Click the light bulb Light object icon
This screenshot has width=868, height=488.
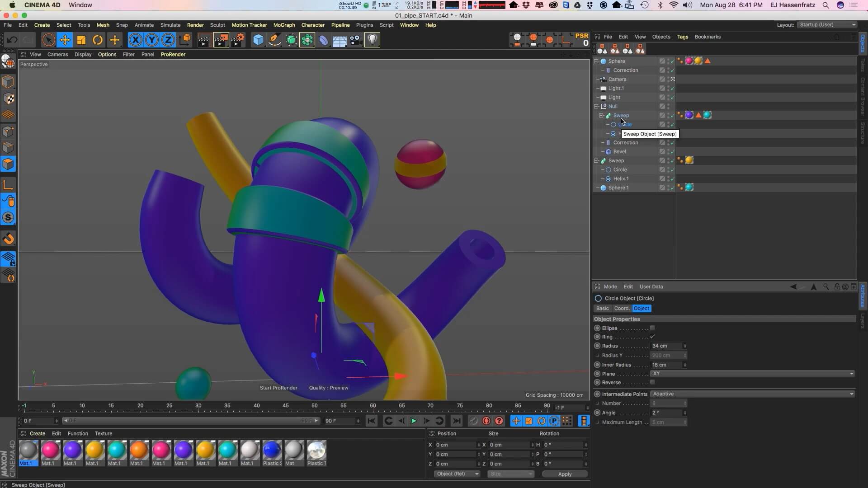372,40
